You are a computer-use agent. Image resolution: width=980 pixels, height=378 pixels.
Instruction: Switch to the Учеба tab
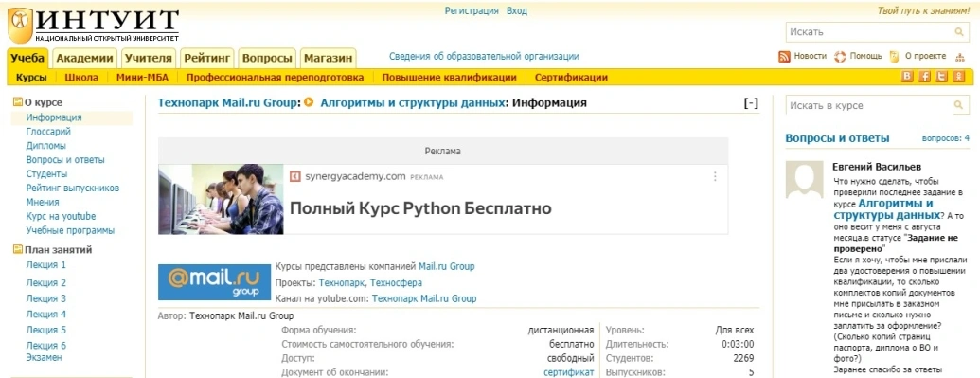pos(28,58)
